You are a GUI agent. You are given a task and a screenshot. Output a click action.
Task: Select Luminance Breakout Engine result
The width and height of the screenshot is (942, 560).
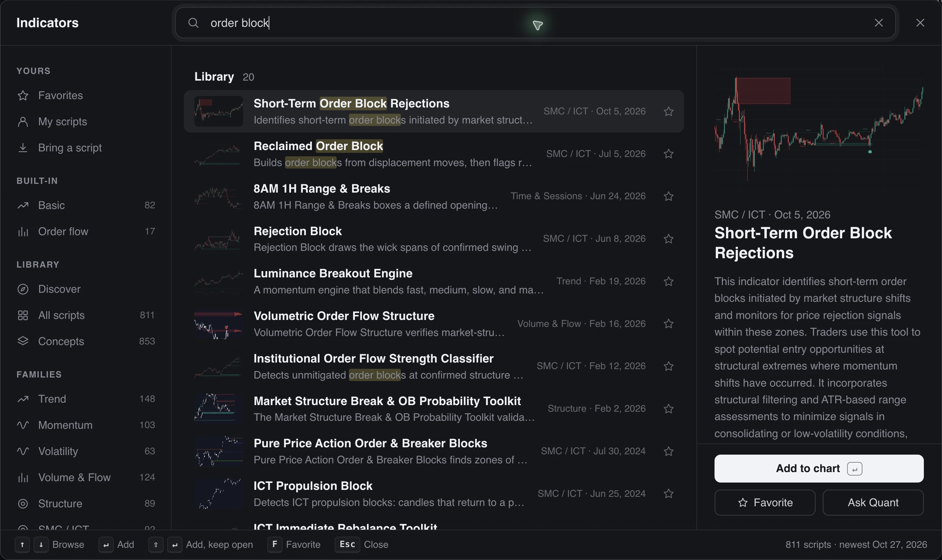click(434, 281)
